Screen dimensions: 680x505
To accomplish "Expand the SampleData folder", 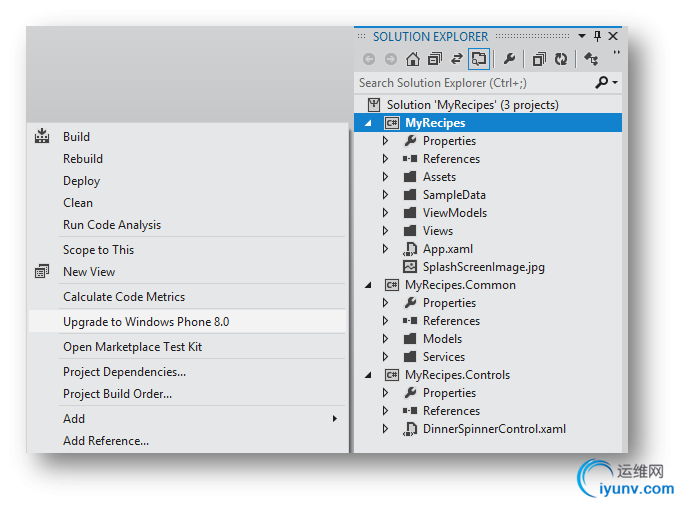I will (x=385, y=195).
